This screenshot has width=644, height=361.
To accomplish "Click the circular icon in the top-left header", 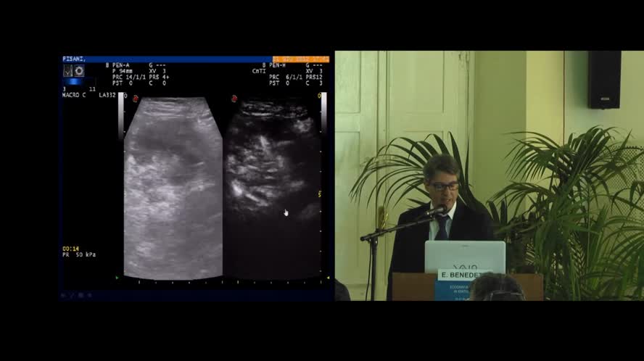I will pos(79,71).
